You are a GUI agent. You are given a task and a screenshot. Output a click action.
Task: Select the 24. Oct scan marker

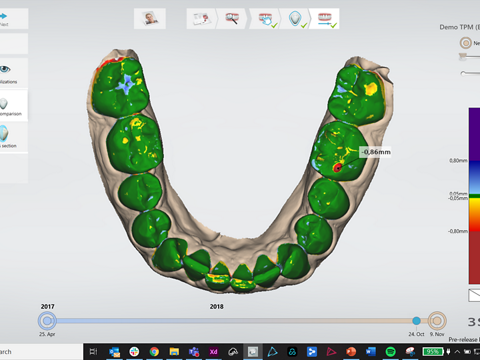[416, 321]
